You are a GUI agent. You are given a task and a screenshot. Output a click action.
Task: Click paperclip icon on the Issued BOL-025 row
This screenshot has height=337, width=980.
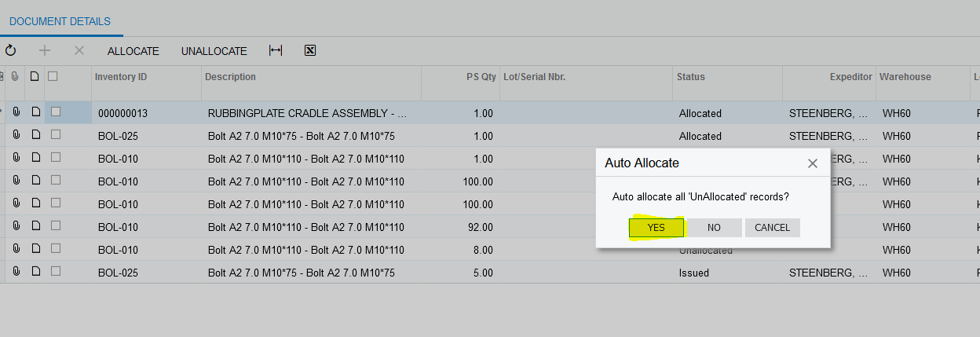click(16, 273)
